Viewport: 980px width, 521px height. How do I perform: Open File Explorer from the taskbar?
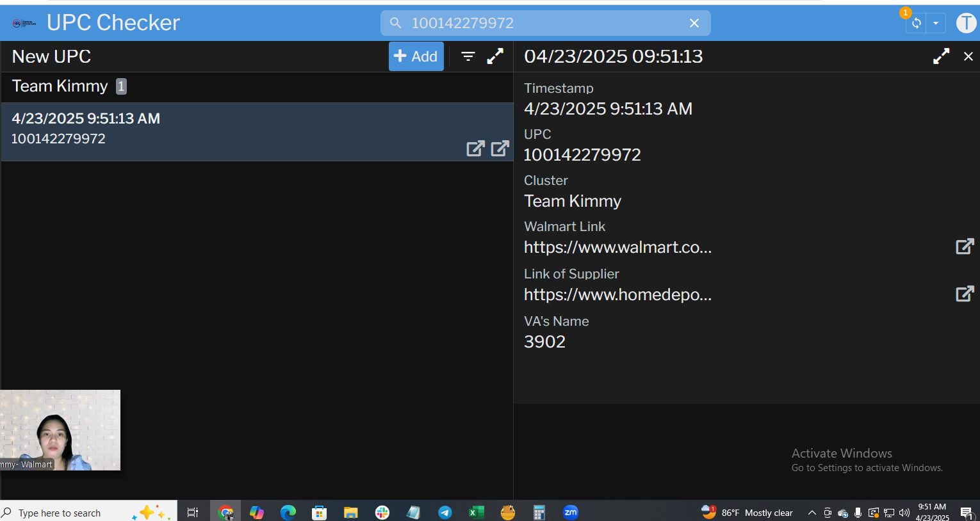pos(350,512)
